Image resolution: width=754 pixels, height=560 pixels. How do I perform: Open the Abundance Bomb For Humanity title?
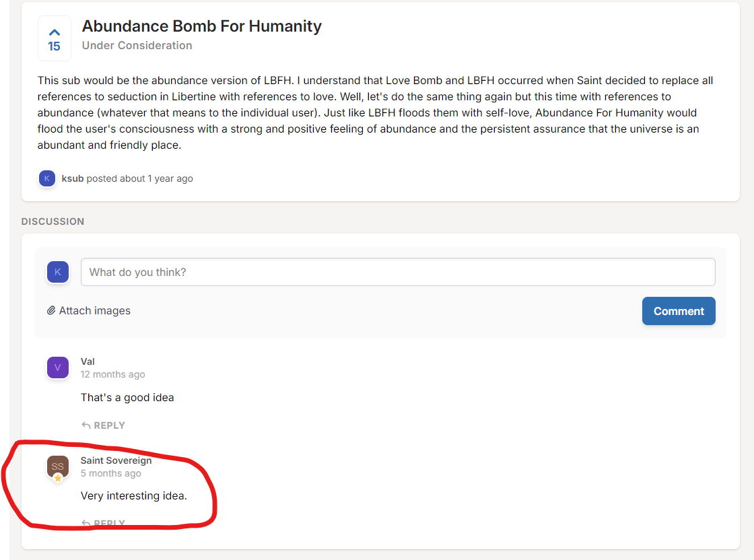click(201, 26)
